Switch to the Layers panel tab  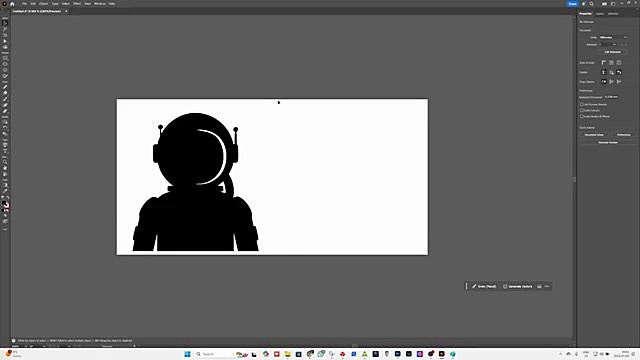(x=600, y=14)
